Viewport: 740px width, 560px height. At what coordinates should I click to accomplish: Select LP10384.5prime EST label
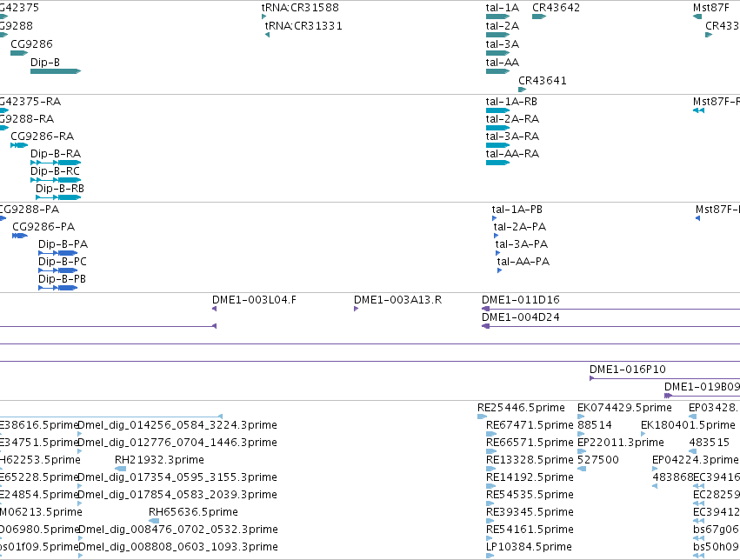pyautogui.click(x=529, y=547)
